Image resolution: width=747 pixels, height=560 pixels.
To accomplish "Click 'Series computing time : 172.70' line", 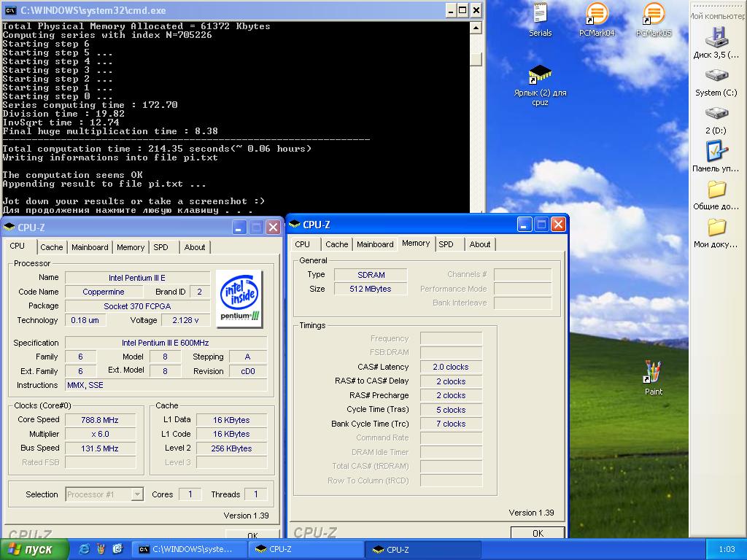I will (90, 105).
